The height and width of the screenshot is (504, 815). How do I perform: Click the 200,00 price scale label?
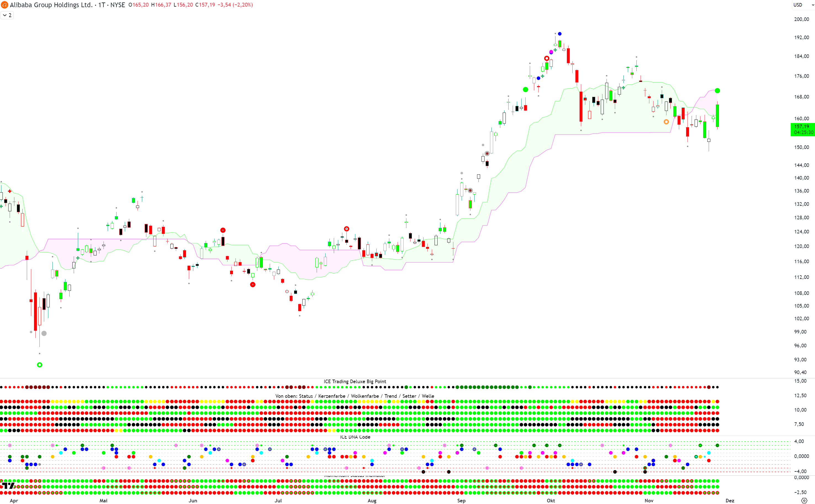(801, 19)
